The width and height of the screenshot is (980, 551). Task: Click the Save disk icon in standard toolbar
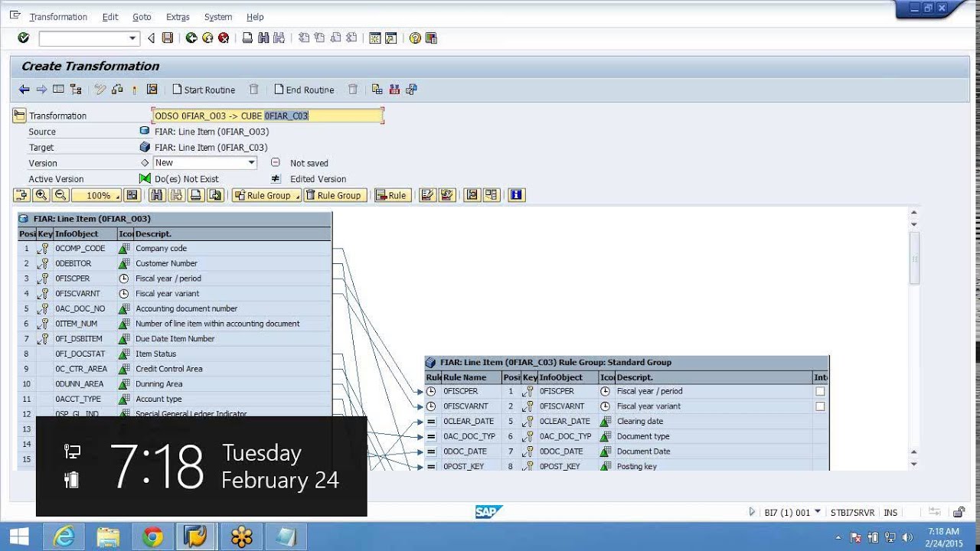(168, 37)
